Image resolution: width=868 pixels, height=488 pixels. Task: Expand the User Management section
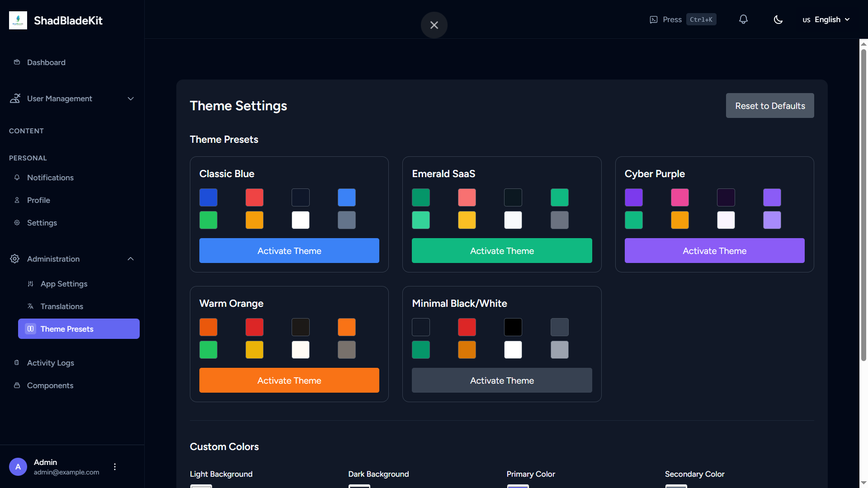pos(131,99)
